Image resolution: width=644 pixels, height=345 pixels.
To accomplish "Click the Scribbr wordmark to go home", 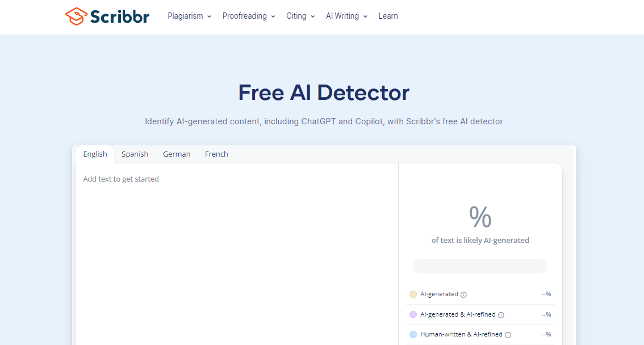I will tap(118, 16).
